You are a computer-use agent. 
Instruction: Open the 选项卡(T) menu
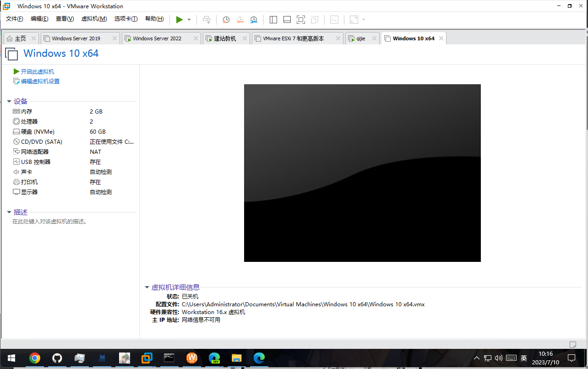[x=126, y=19]
